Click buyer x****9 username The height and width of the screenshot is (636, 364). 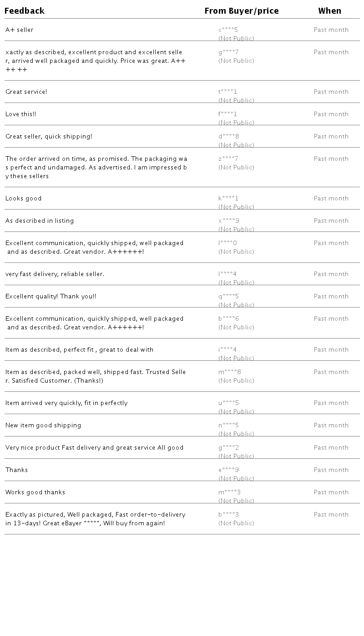(x=228, y=221)
